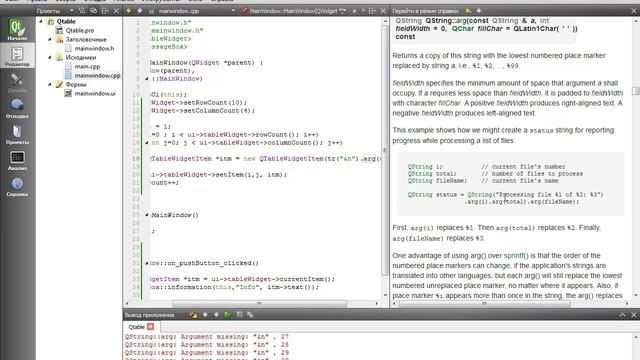640x360 pixels.
Task: Open the Проекты view selector dropdown
Action: pyautogui.click(x=55, y=11)
